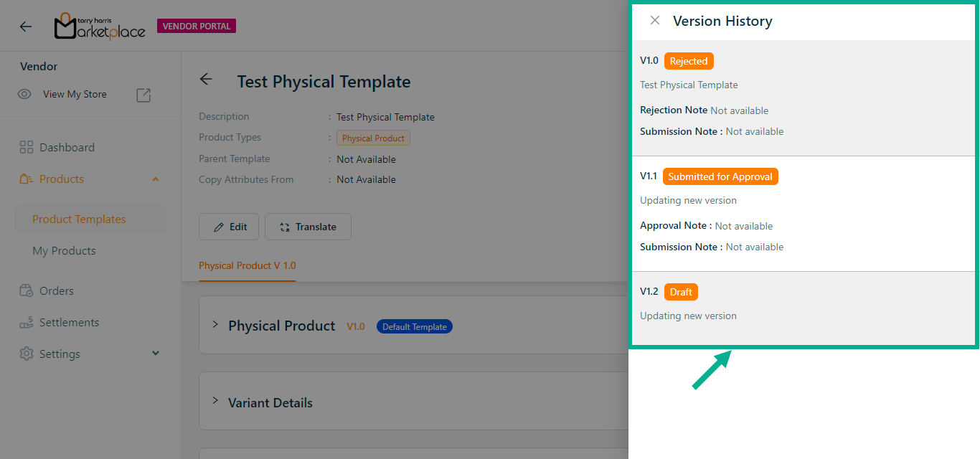Image resolution: width=980 pixels, height=459 pixels.
Task: Click the eye icon for View My Store
Action: point(24,94)
